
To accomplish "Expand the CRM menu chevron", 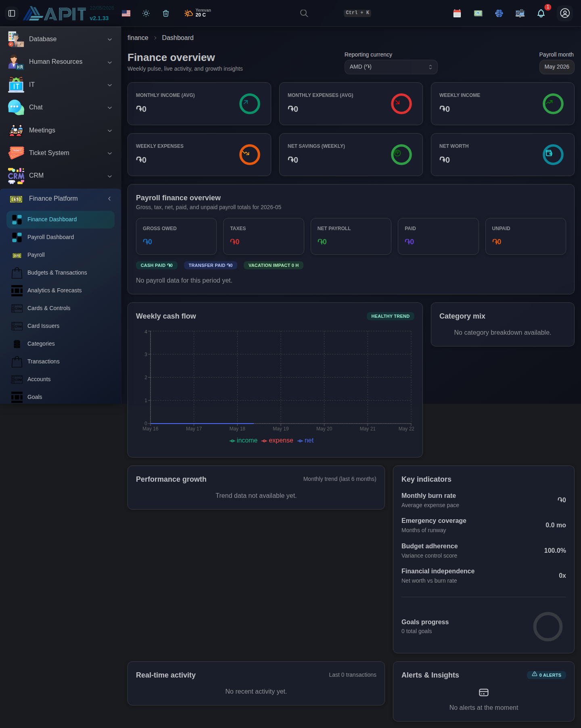I will (110, 176).
